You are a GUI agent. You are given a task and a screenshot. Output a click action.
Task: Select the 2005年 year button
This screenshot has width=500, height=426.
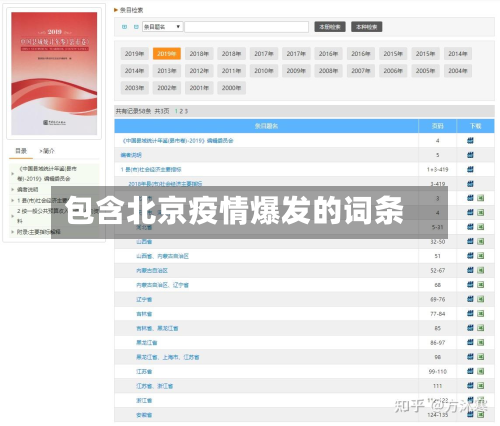[425, 71]
